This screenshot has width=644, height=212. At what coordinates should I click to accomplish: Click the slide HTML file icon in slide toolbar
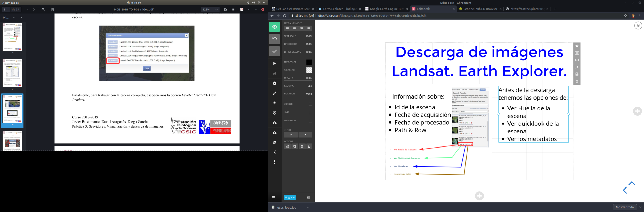point(577,74)
